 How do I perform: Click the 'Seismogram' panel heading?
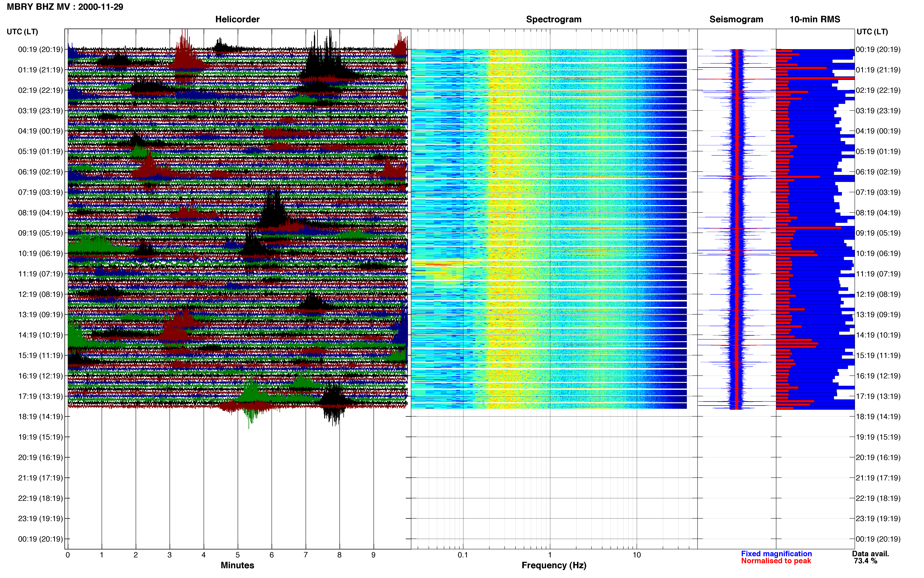(x=736, y=20)
